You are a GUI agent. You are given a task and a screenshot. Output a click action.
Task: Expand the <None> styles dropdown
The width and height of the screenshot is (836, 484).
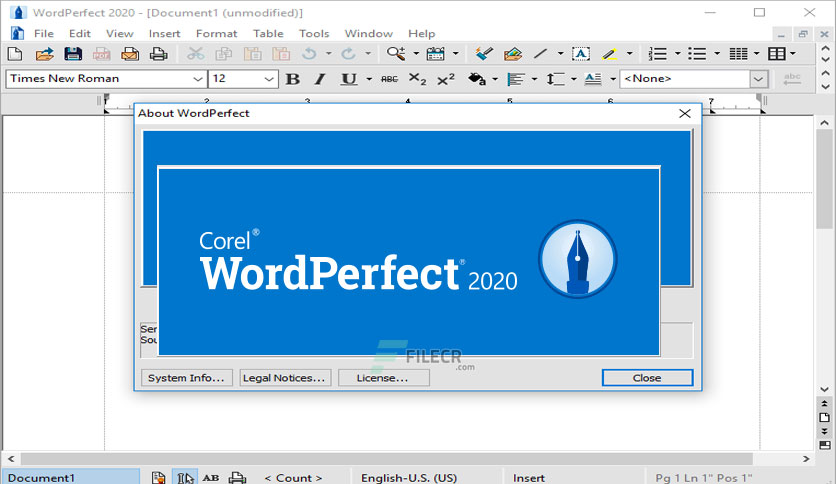(x=759, y=79)
